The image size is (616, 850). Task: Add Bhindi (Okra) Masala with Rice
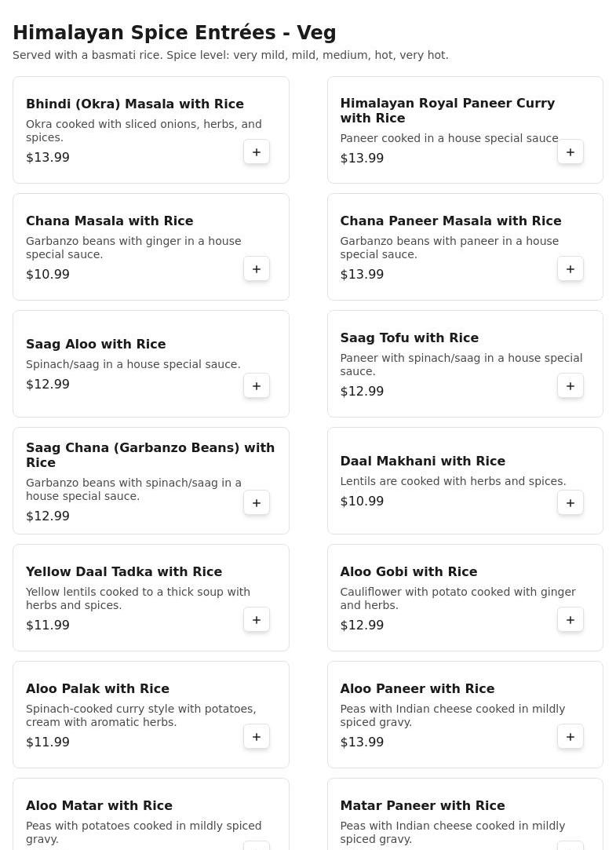click(257, 152)
